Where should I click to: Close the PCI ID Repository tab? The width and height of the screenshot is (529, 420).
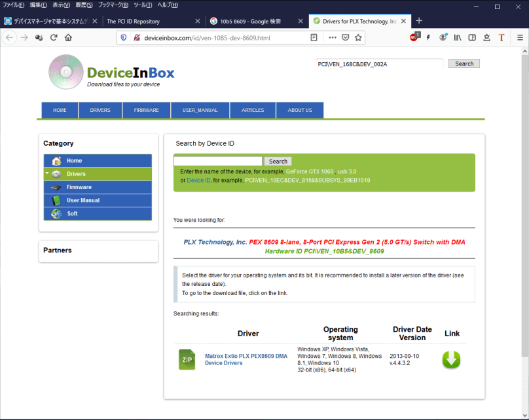pos(198,21)
